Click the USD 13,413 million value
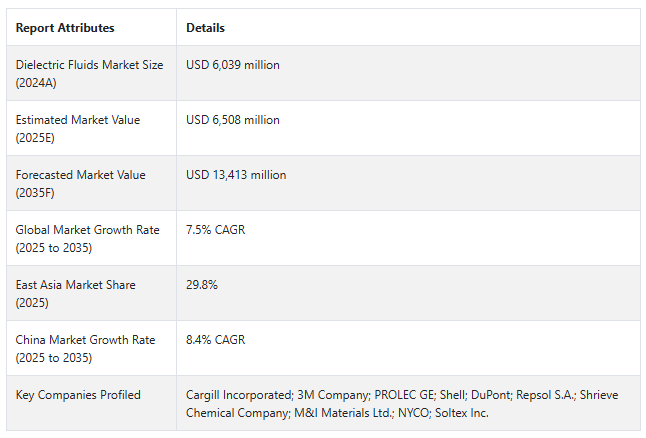The image size is (646, 438). click(x=236, y=175)
